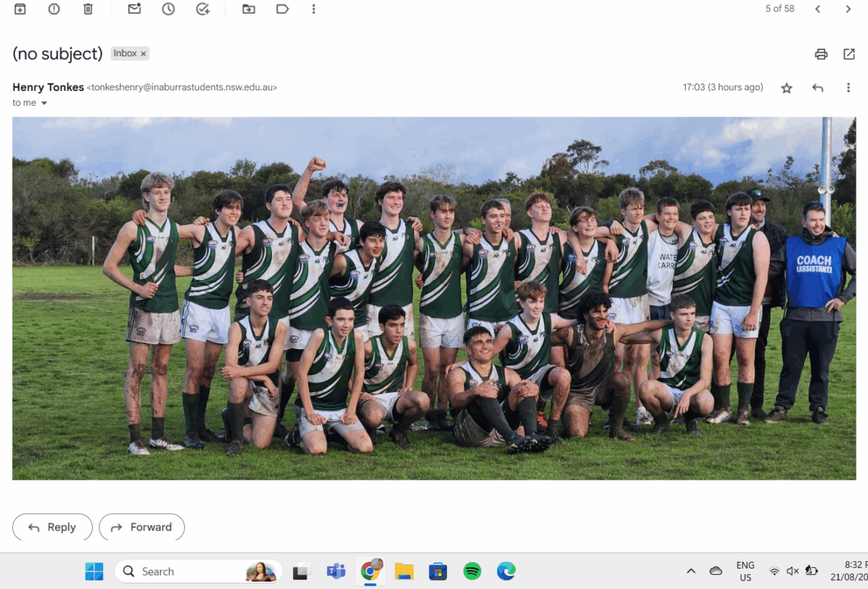Click the Reply button below the photo
The image size is (868, 589).
[52, 527]
